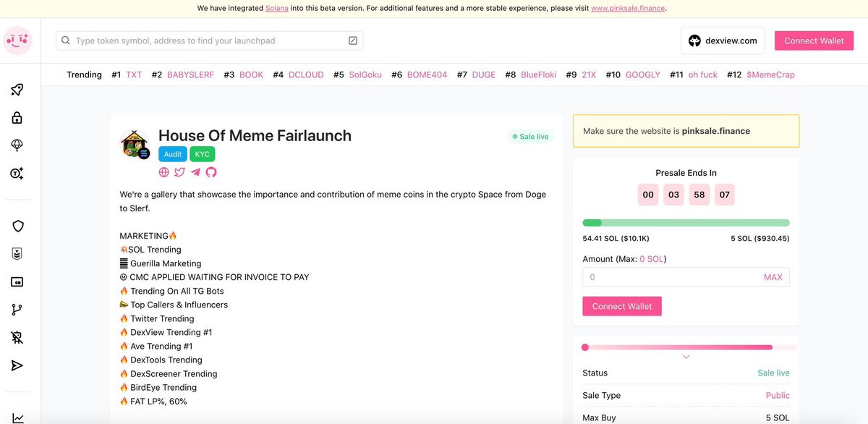Click the House Of Meme logo
Screen dimensions: 868x424
[x=135, y=145]
